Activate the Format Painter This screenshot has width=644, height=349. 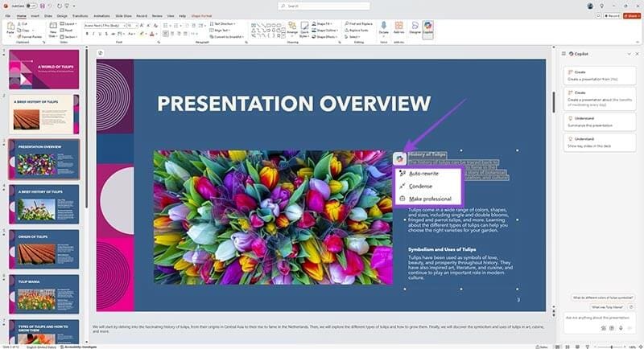29,37
